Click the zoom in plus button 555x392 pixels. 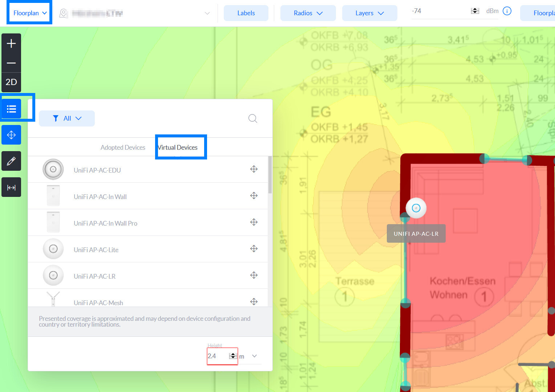coord(11,44)
